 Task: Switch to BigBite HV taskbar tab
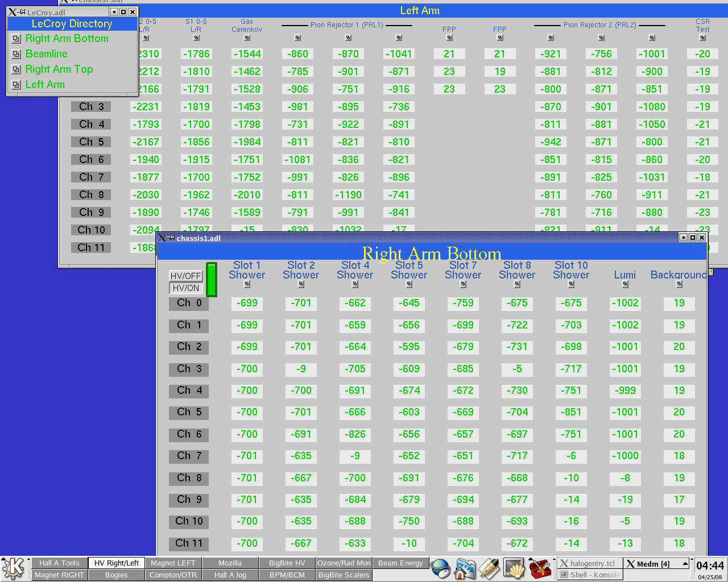click(x=287, y=563)
